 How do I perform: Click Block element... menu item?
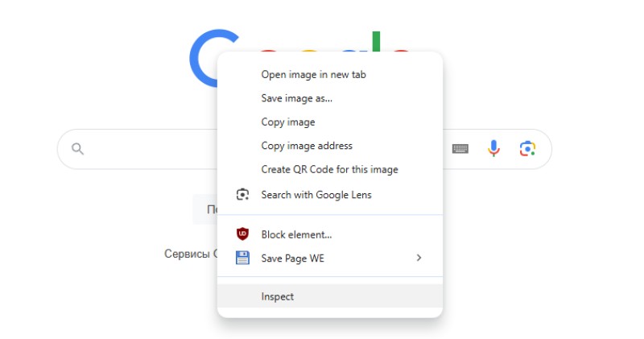[x=296, y=234]
